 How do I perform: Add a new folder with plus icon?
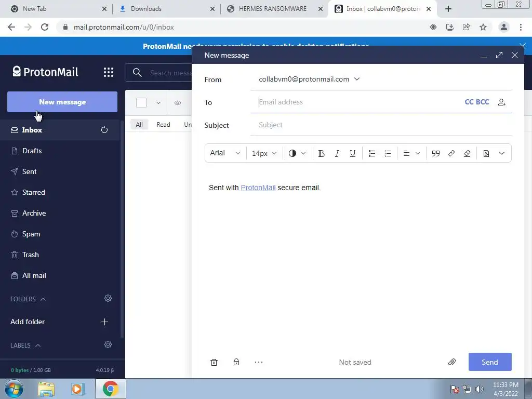pos(104,322)
